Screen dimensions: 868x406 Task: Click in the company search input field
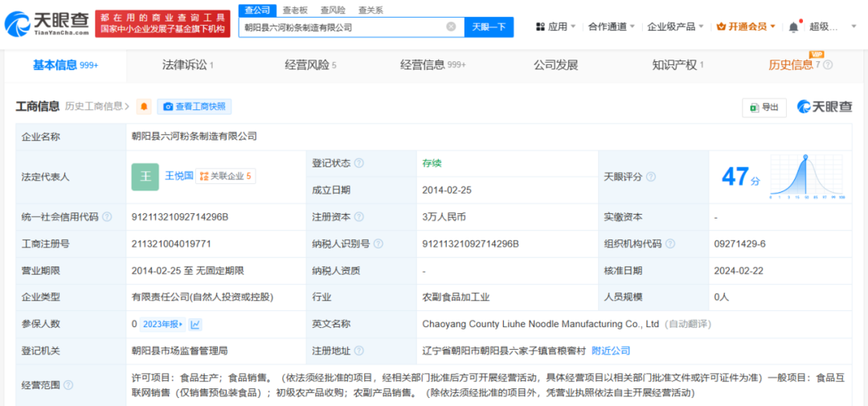pos(342,27)
